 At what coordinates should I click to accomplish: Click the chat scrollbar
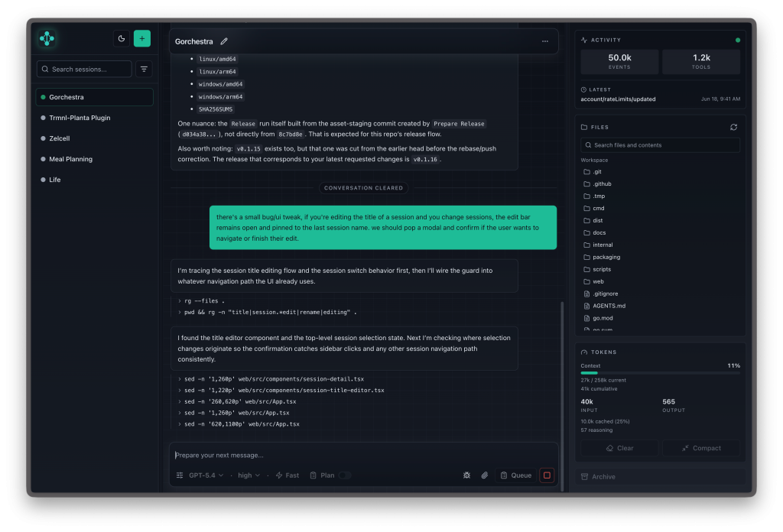pos(562,396)
